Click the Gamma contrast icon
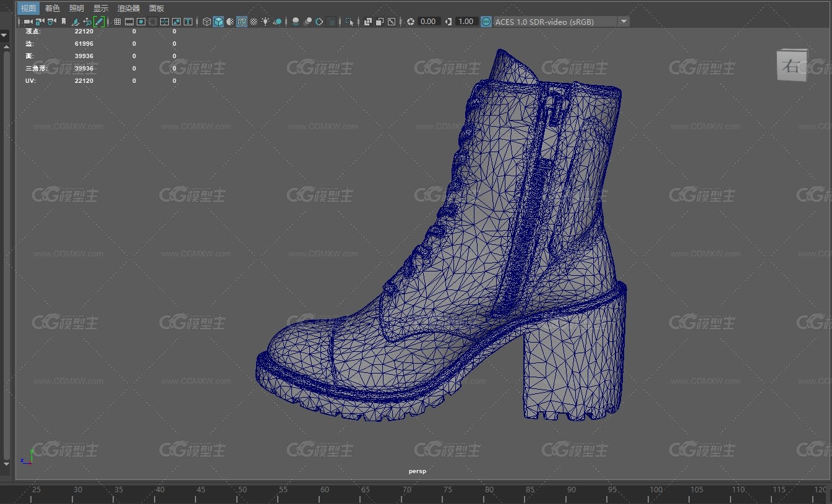 (447, 22)
